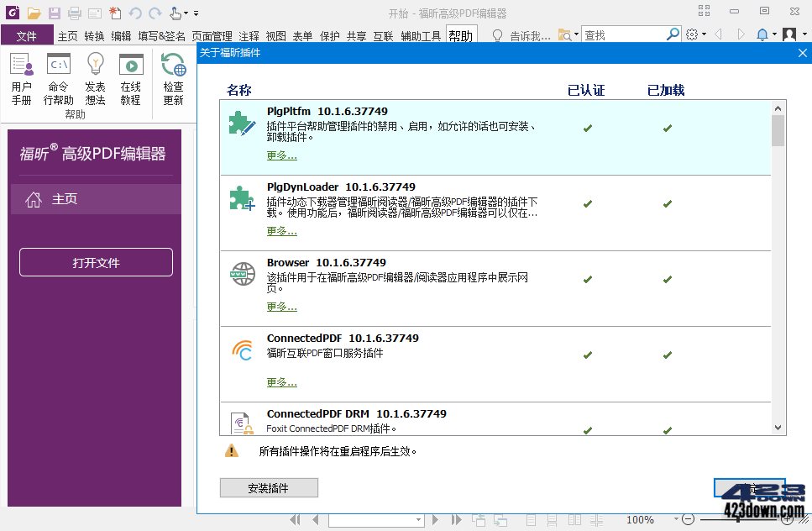Open the 文件 menu
The height and width of the screenshot is (531, 812).
(x=28, y=35)
